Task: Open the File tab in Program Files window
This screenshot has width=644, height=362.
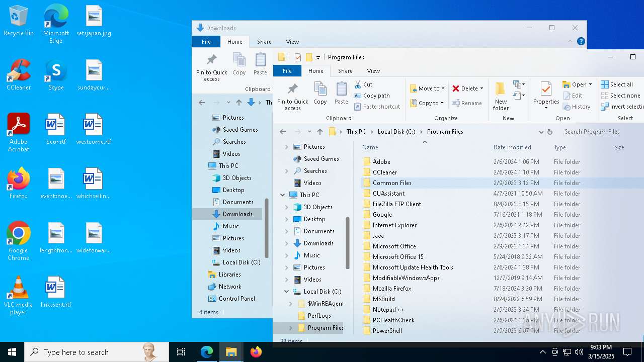Action: (x=287, y=71)
